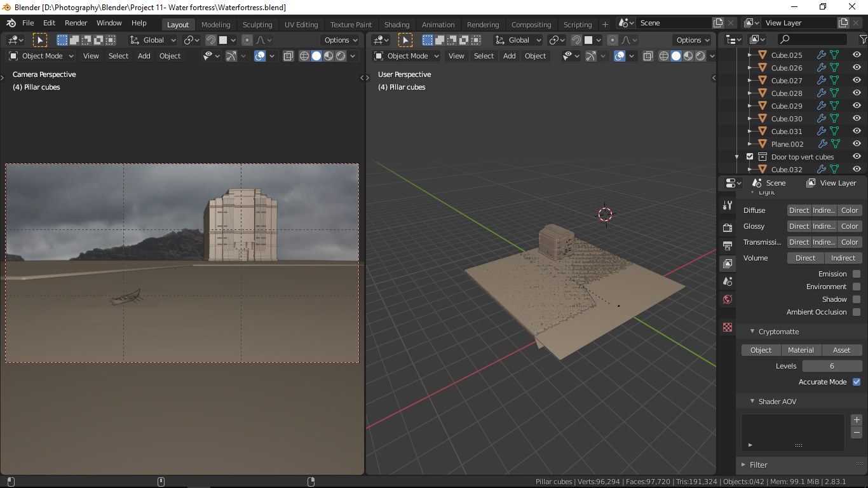Click the Material button under Cryptomatte

click(x=801, y=349)
